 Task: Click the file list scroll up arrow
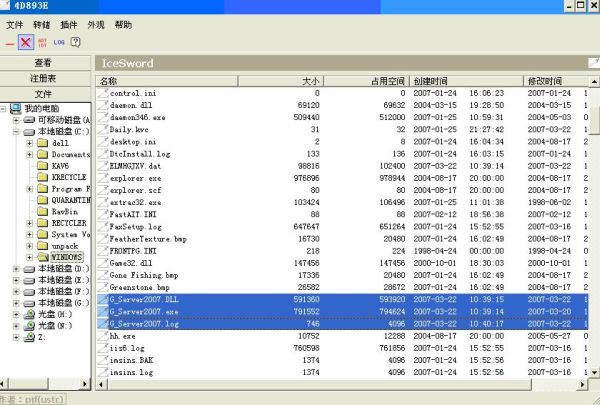coord(594,81)
